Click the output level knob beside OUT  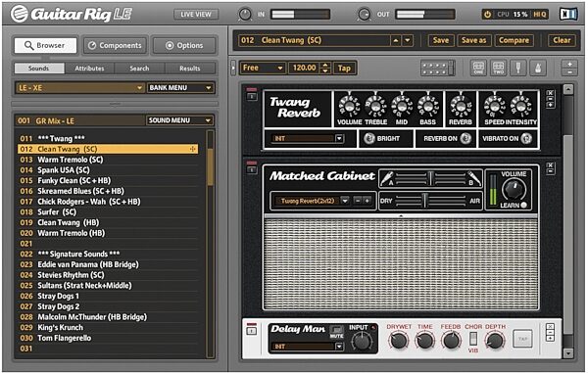tap(364, 15)
